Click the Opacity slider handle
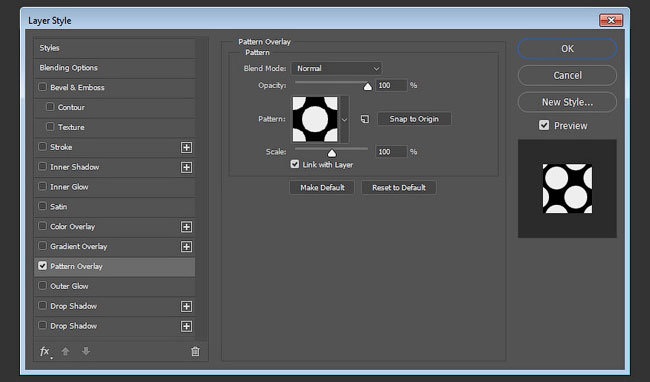Screen dimensions: 650x382 pyautogui.click(x=367, y=86)
